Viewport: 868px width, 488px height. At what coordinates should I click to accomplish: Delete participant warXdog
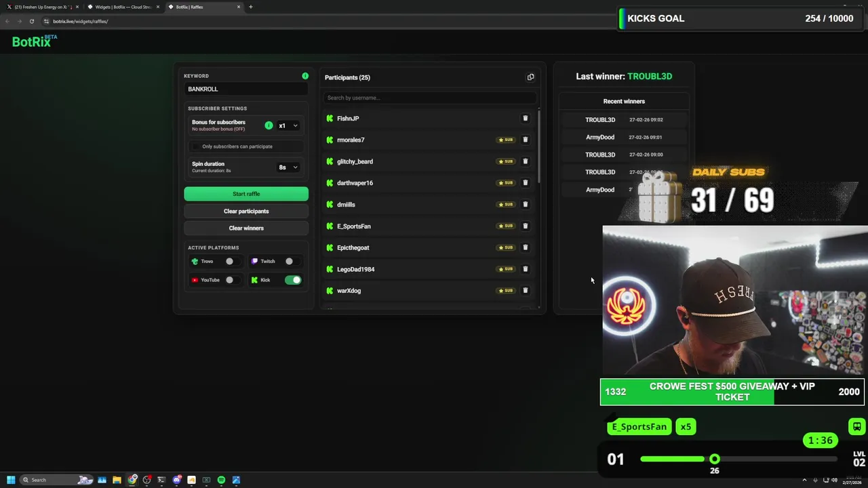click(x=525, y=290)
